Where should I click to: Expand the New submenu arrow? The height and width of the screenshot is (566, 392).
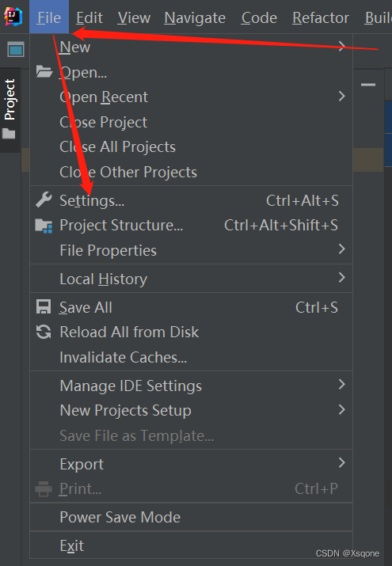[x=341, y=46]
